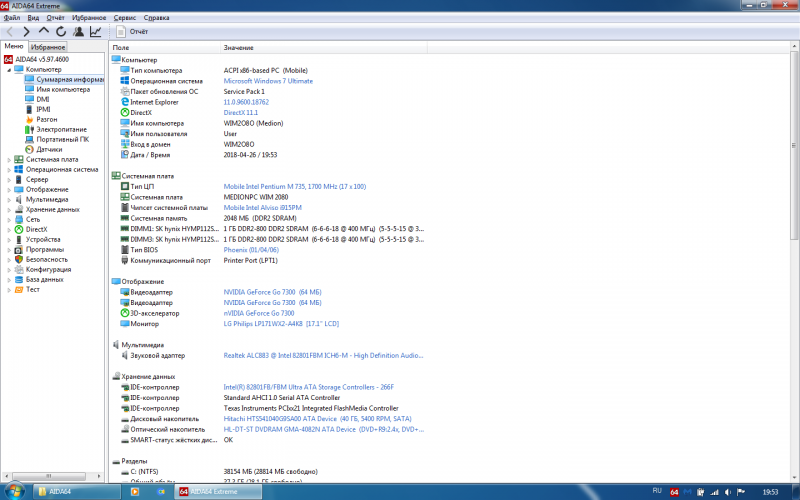Open the user profile toolbar icon

pos(78,32)
